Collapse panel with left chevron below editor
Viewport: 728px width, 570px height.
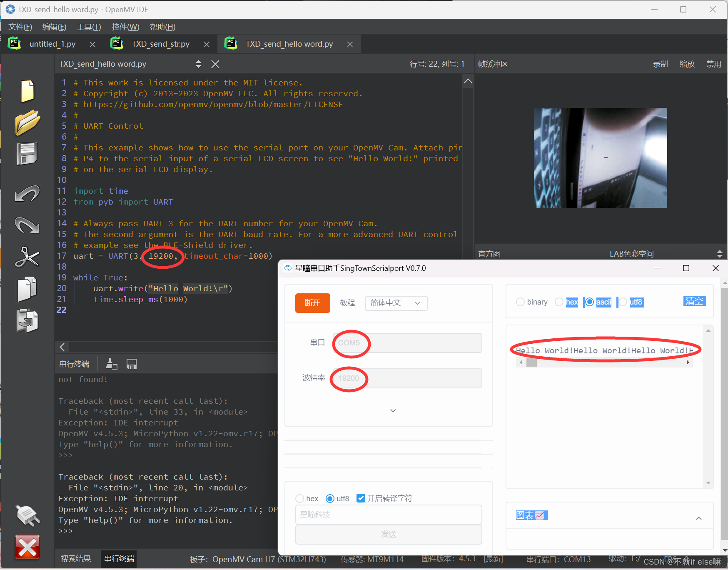tap(62, 347)
